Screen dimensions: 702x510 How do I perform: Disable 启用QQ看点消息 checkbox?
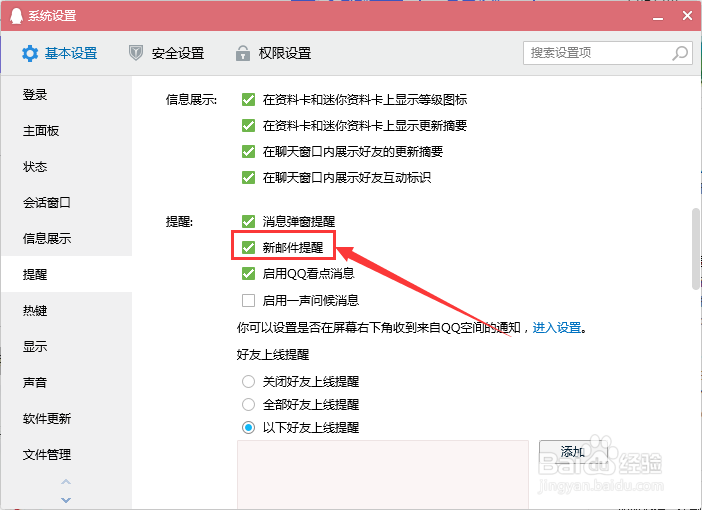click(x=248, y=273)
